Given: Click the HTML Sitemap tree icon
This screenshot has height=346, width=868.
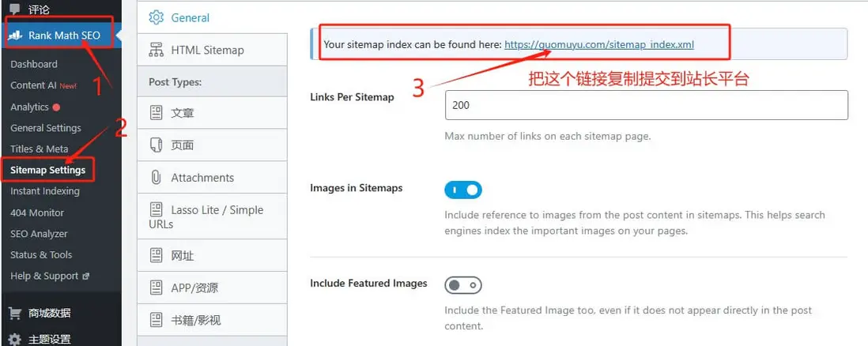Looking at the screenshot, I should (x=156, y=50).
